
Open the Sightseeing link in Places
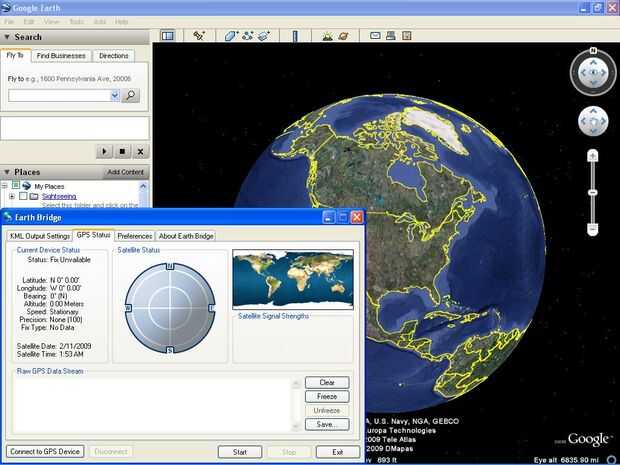click(59, 196)
